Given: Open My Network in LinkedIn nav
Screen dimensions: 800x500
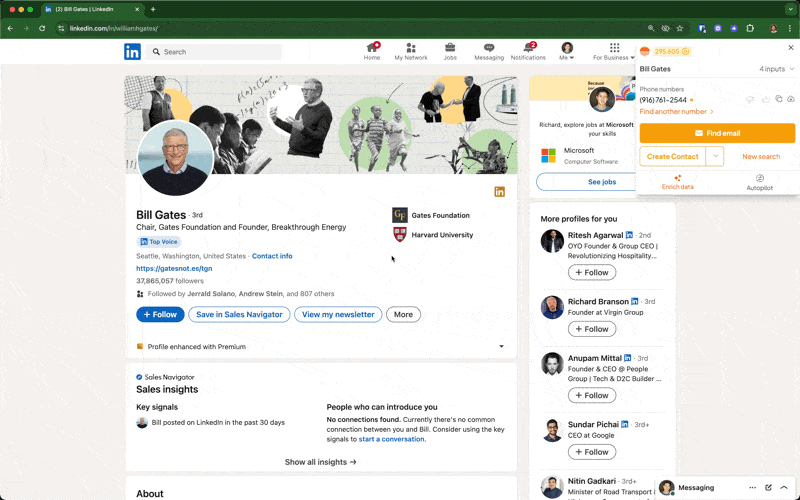Looking at the screenshot, I should pyautogui.click(x=411, y=52).
